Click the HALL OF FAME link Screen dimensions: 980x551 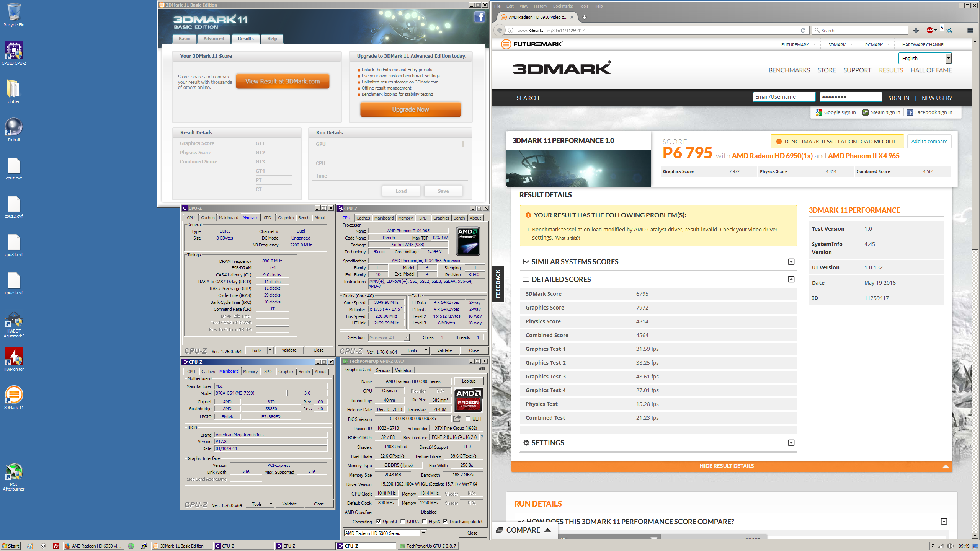point(931,70)
